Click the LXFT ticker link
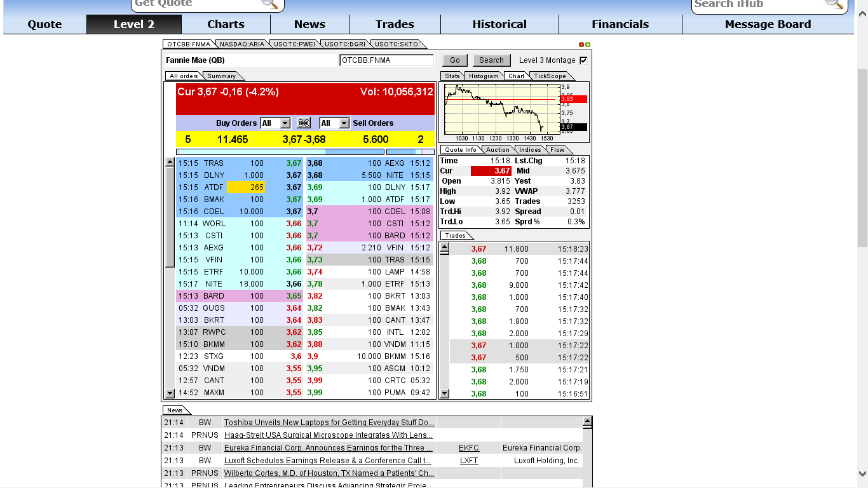Image resolution: width=868 pixels, height=488 pixels. coord(469,461)
